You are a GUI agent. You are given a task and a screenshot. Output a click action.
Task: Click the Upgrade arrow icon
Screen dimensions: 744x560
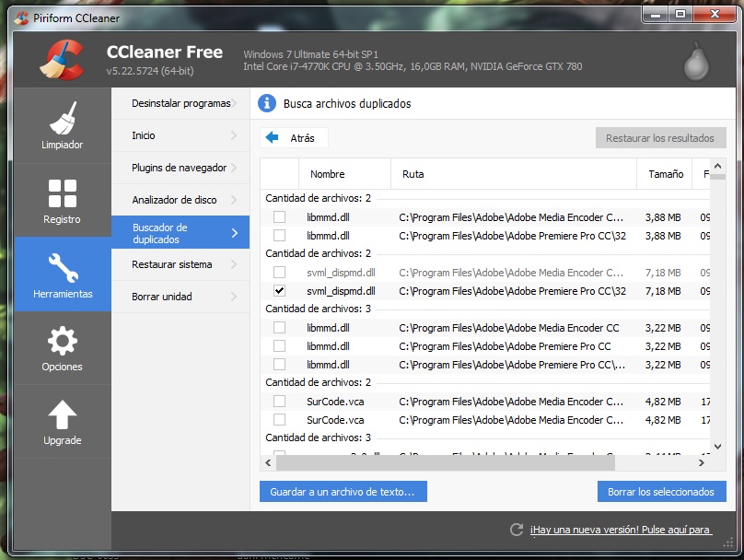pos(63,414)
